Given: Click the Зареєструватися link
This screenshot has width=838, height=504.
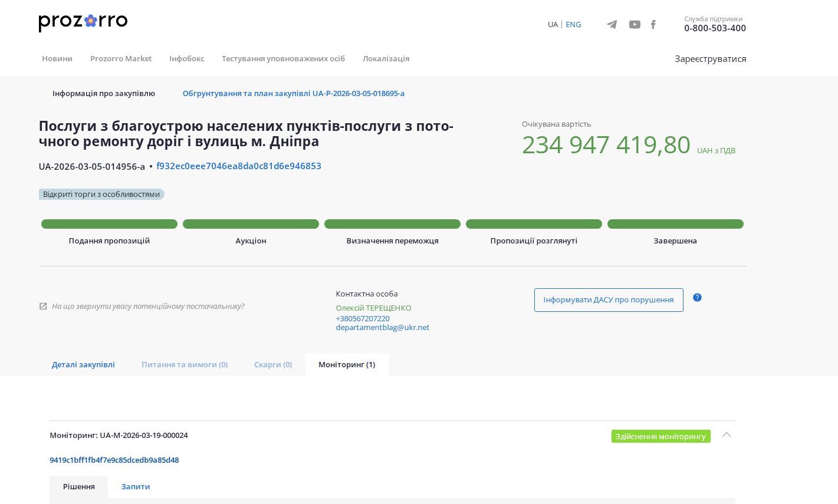Looking at the screenshot, I should pos(710,58).
